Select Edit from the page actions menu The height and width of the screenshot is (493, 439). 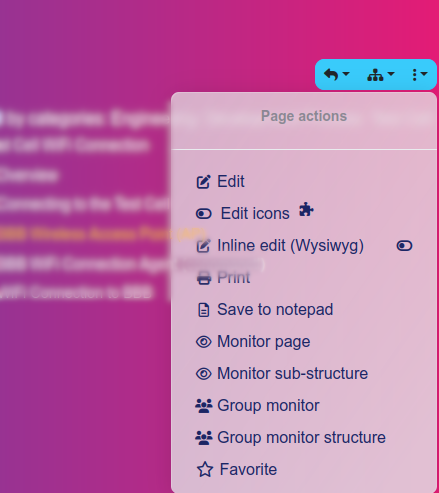click(x=231, y=182)
